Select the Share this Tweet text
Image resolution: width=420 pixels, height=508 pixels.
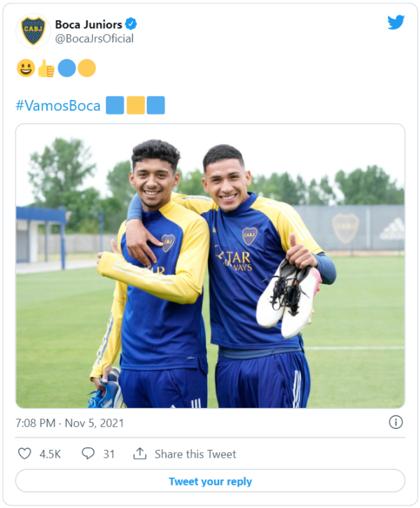coord(195,454)
